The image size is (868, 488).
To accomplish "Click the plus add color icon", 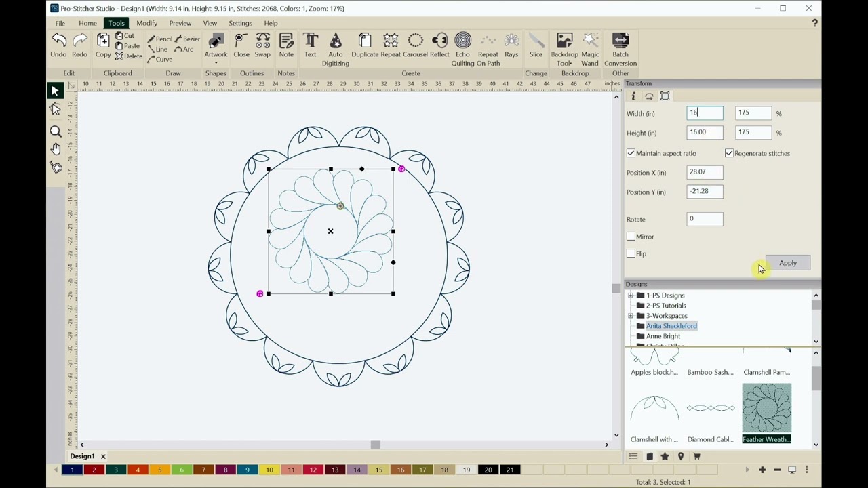I will (762, 470).
